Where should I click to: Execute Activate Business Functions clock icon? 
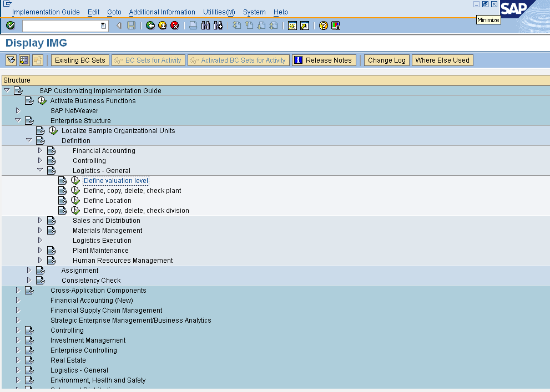click(x=42, y=101)
